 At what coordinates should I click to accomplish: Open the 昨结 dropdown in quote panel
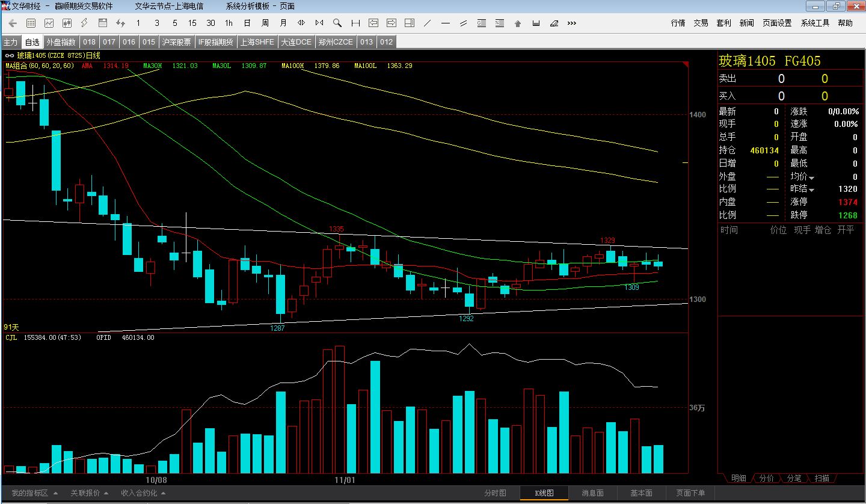803,189
